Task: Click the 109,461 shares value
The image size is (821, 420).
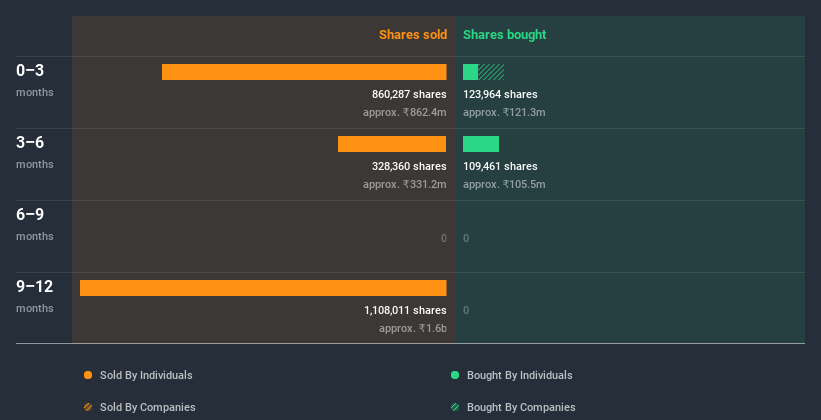Action: pos(500,167)
